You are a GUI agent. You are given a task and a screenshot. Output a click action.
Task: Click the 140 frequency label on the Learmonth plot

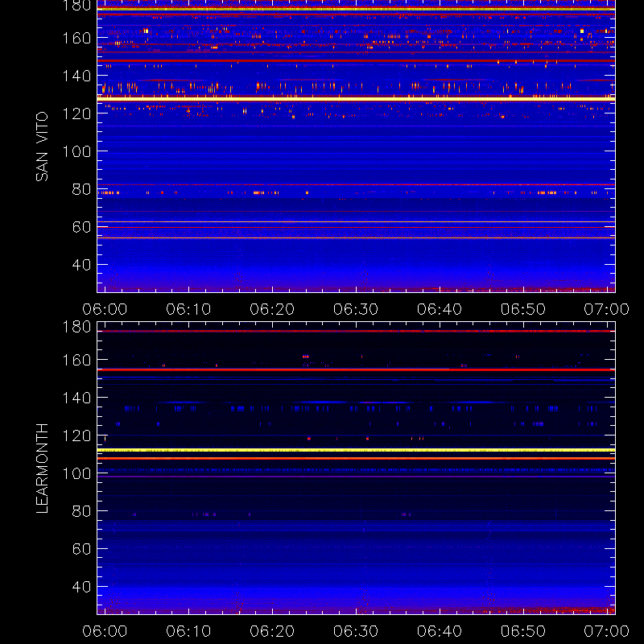76,398
